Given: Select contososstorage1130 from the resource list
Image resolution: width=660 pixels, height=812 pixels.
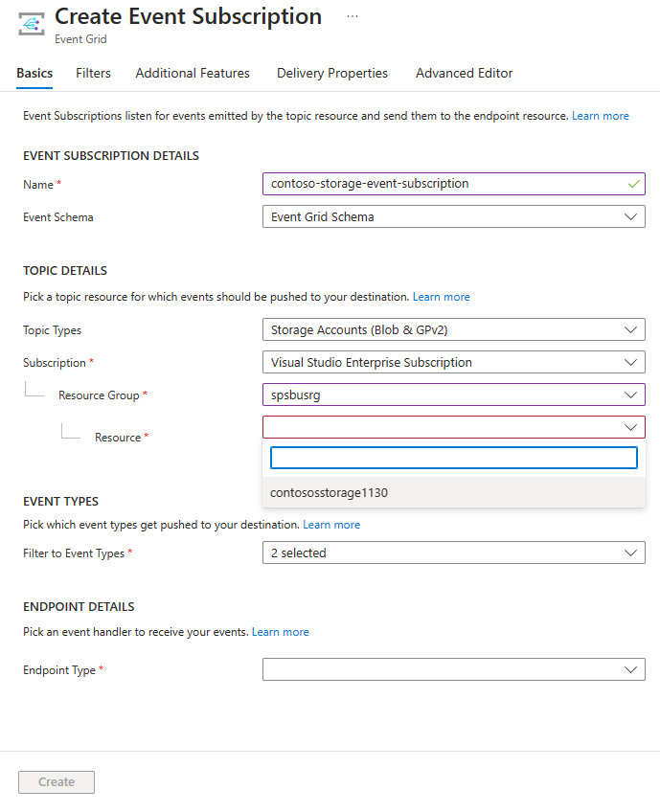Looking at the screenshot, I should coord(330,491).
